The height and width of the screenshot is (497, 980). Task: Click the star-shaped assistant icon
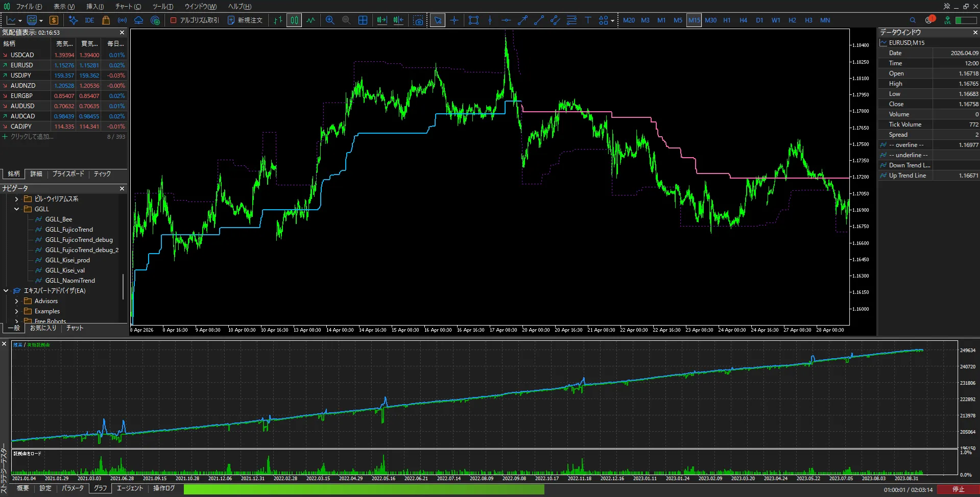tap(73, 20)
